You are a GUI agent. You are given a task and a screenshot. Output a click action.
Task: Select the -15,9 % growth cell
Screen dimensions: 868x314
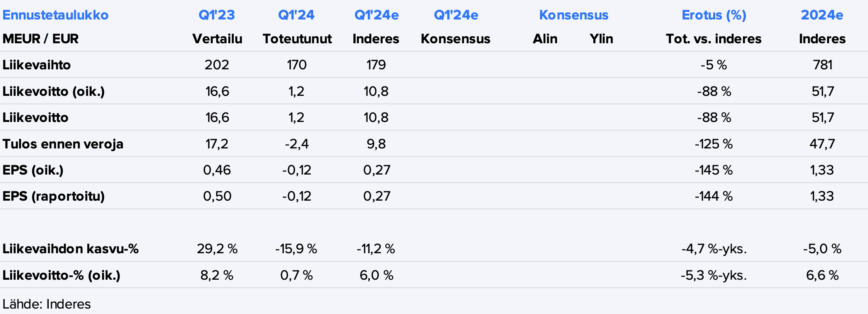point(296,249)
